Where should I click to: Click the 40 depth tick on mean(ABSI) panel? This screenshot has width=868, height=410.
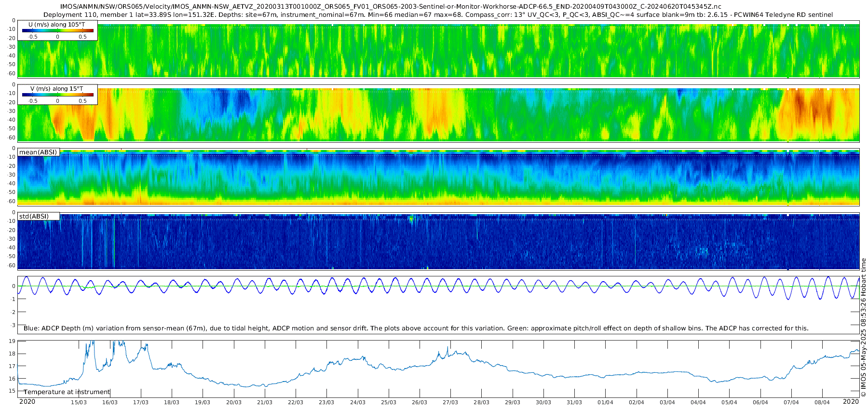12,183
